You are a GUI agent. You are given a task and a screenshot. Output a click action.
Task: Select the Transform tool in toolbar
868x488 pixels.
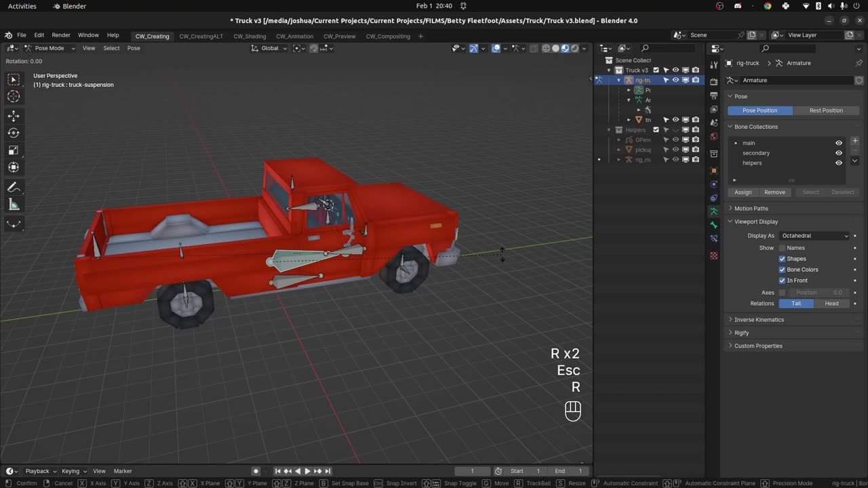[14, 167]
